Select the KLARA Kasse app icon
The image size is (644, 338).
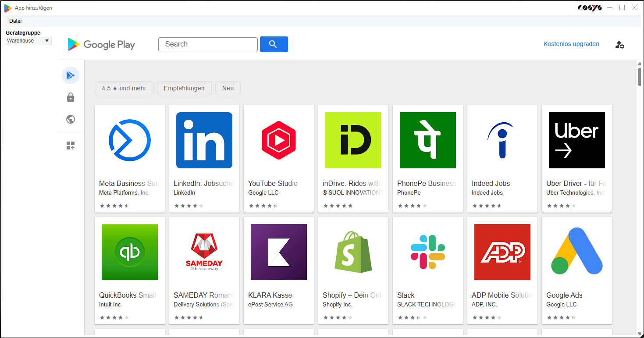279,252
